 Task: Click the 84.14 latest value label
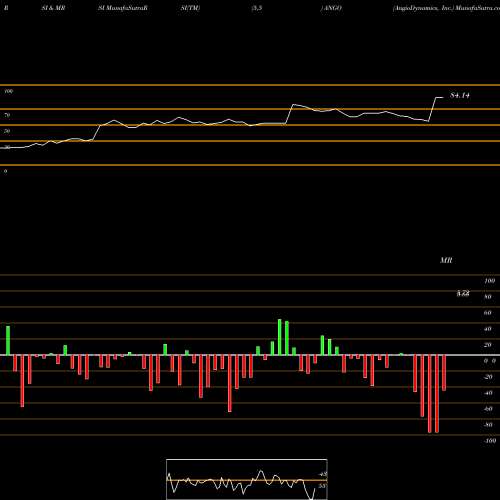pos(460,95)
